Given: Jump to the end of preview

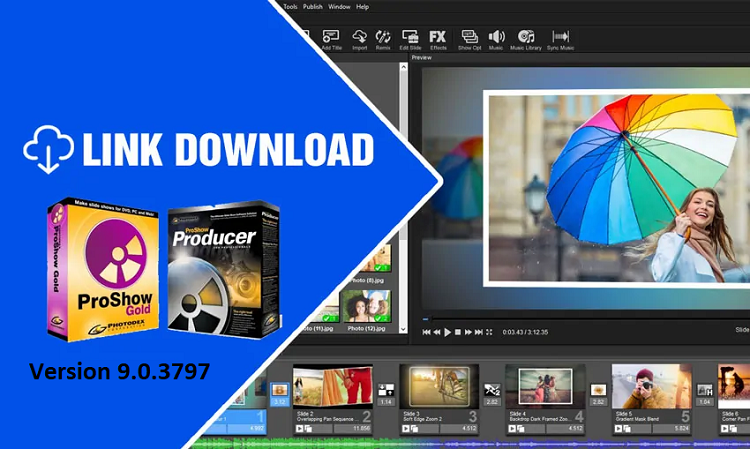Looking at the screenshot, I should (x=479, y=332).
